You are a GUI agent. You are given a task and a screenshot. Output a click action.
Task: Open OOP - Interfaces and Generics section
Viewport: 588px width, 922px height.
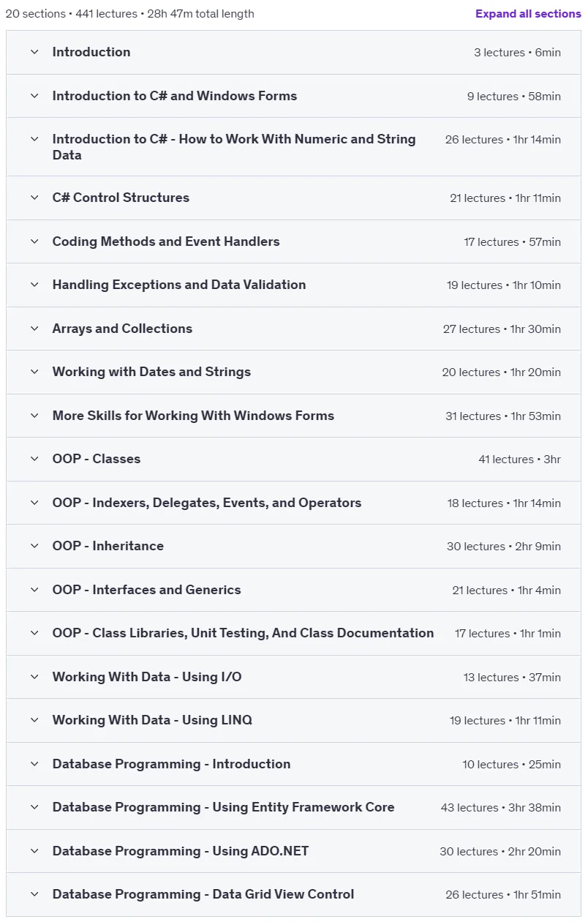pyautogui.click(x=293, y=590)
